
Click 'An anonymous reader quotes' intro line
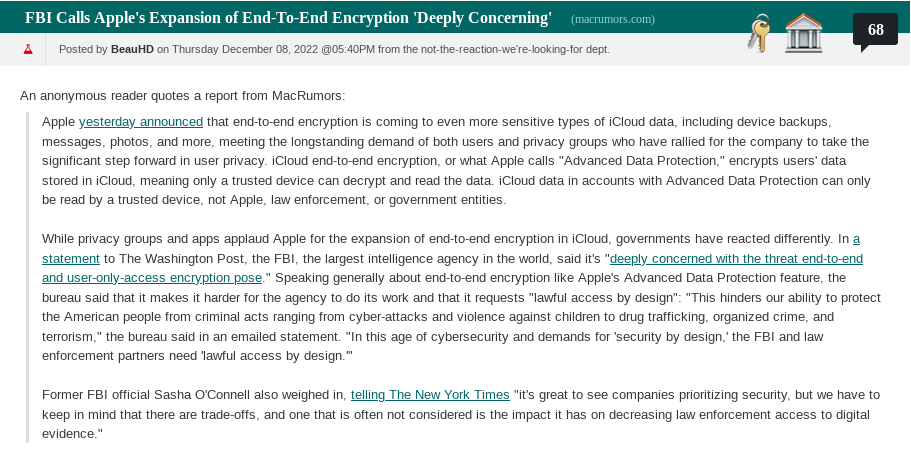182,95
